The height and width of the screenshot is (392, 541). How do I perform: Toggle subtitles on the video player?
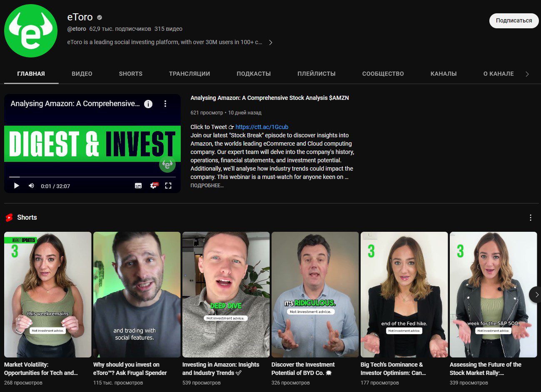pos(138,186)
